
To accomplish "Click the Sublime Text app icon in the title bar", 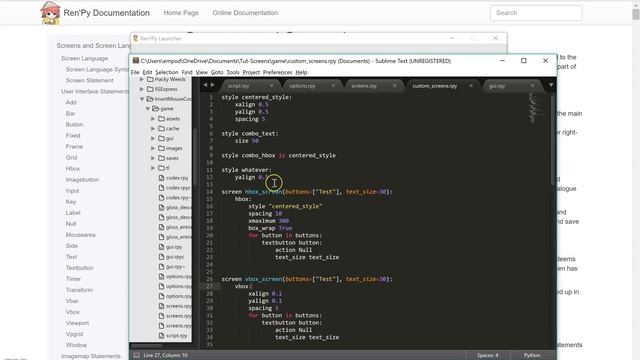I will coord(136,60).
